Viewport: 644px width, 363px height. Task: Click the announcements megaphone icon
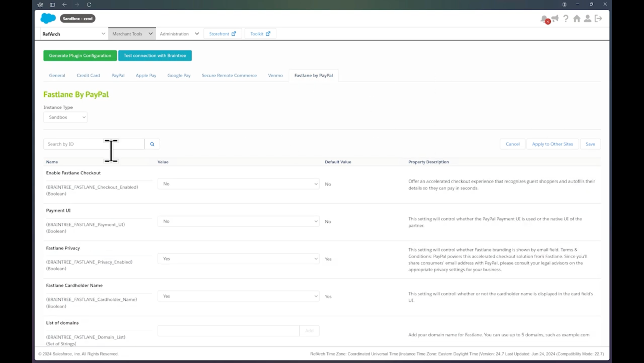coord(555,18)
